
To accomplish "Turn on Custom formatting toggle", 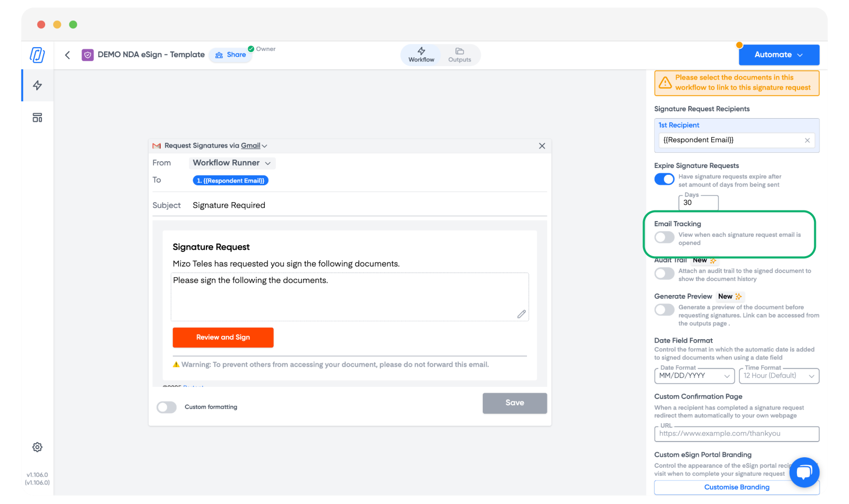I will (167, 407).
